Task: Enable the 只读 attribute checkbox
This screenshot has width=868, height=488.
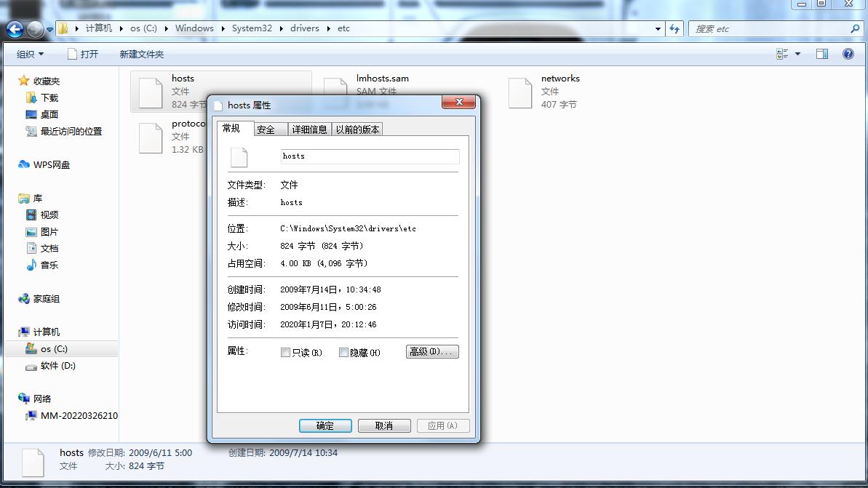Action: [x=286, y=352]
